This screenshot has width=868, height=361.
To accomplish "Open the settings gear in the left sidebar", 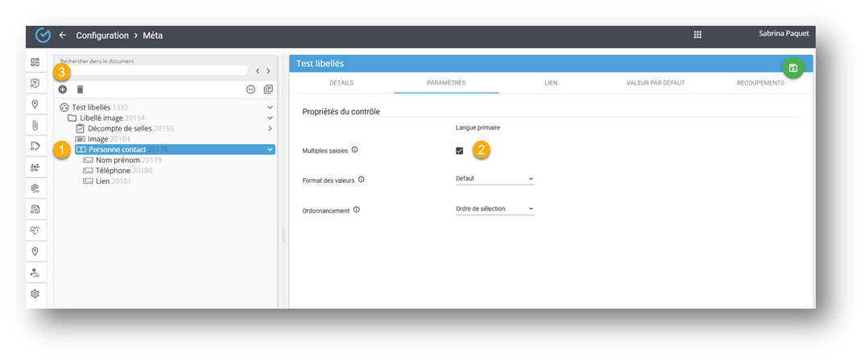I will [35, 294].
